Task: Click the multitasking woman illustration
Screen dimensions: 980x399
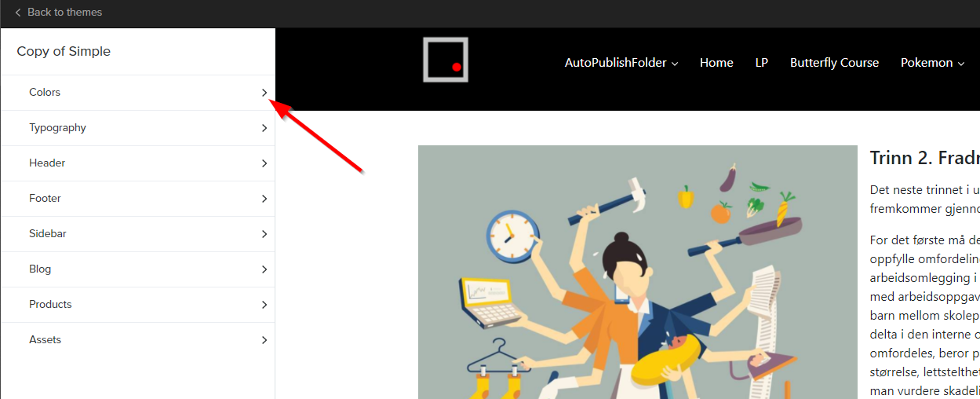Action: 638,272
